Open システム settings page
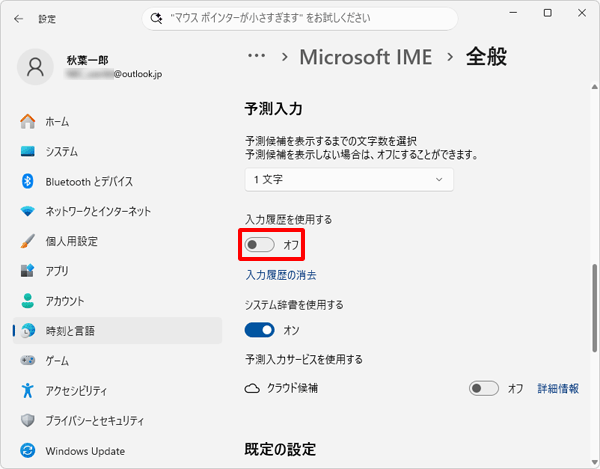 pos(117,151)
